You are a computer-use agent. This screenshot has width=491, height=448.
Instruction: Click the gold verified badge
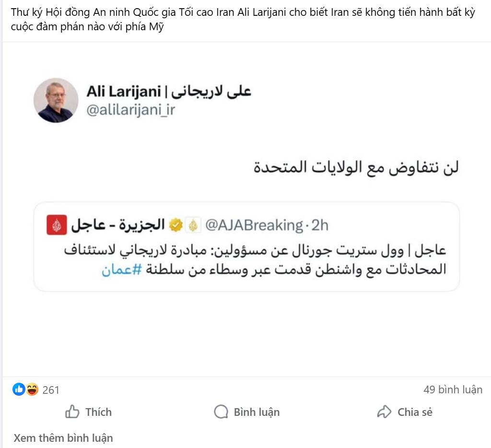(177, 225)
